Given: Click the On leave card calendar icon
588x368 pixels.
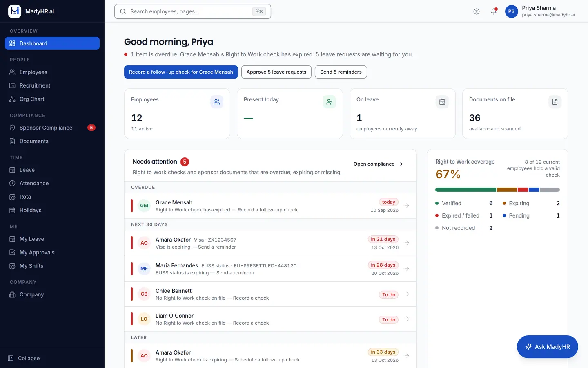Looking at the screenshot, I should click(x=442, y=102).
